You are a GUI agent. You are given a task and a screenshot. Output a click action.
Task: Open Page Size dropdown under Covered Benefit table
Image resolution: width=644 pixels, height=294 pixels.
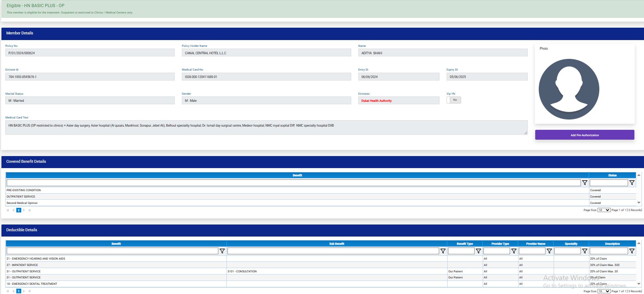click(604, 210)
